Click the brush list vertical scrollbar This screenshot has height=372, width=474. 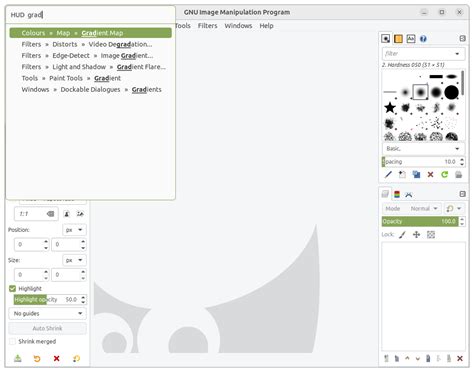[463, 83]
